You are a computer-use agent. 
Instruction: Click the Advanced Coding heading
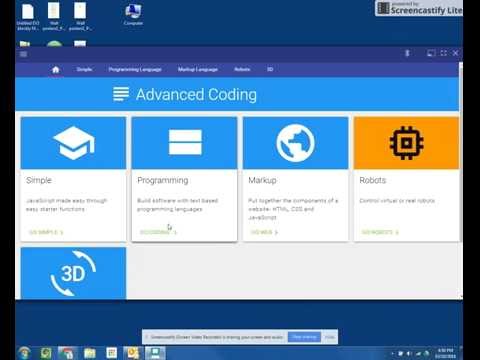[x=196, y=95]
